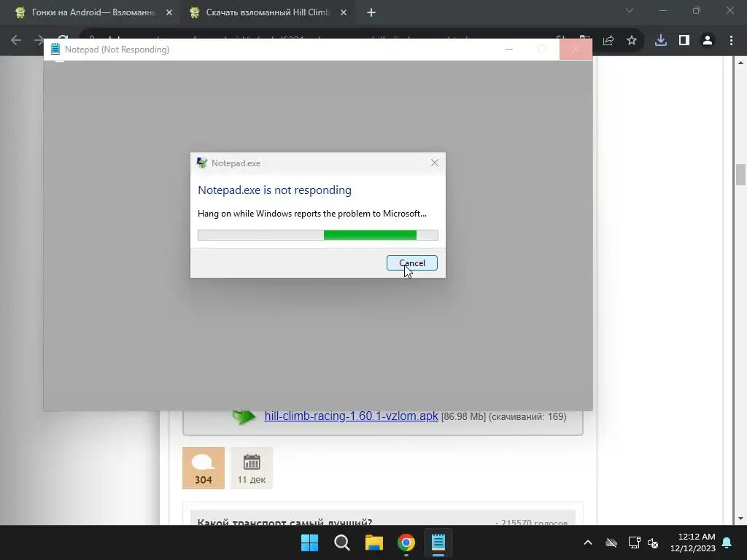The height and width of the screenshot is (560, 747).
Task: Open Chrome tab search chevron
Action: (x=630, y=10)
